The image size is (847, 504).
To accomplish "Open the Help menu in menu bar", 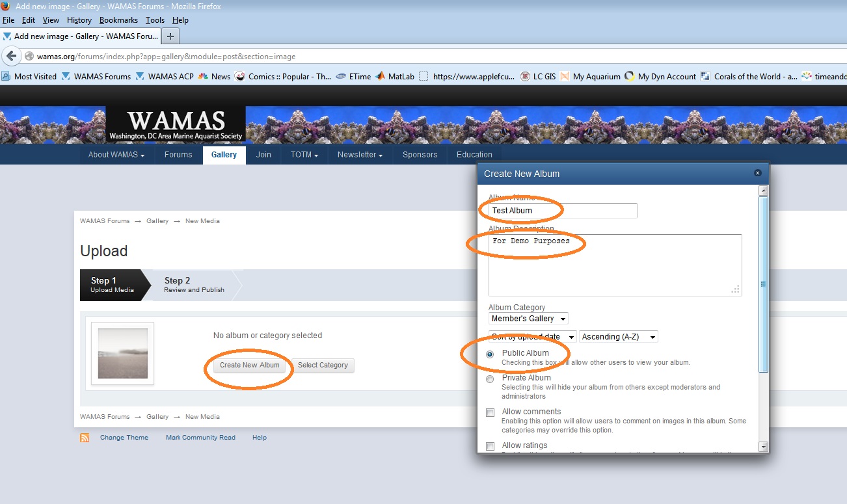I will pyautogui.click(x=180, y=20).
